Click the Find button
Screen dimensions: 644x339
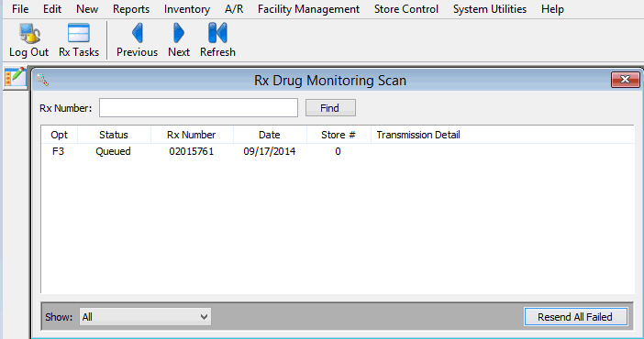pyautogui.click(x=330, y=108)
